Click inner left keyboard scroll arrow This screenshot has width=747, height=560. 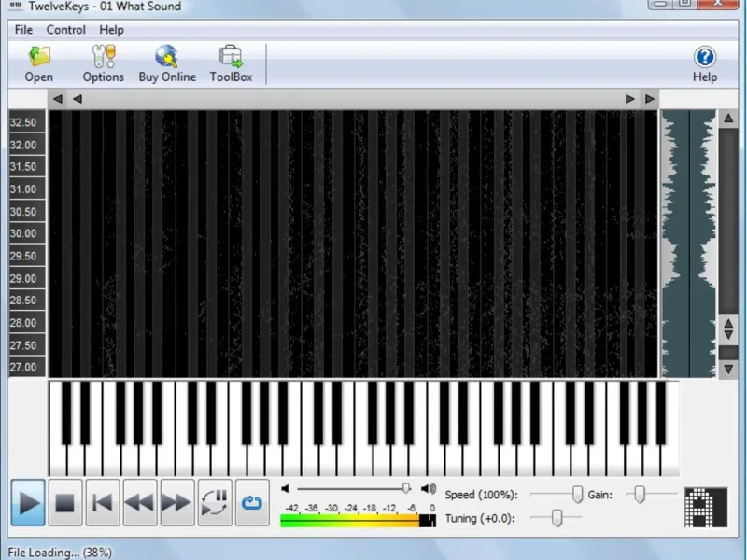78,99
